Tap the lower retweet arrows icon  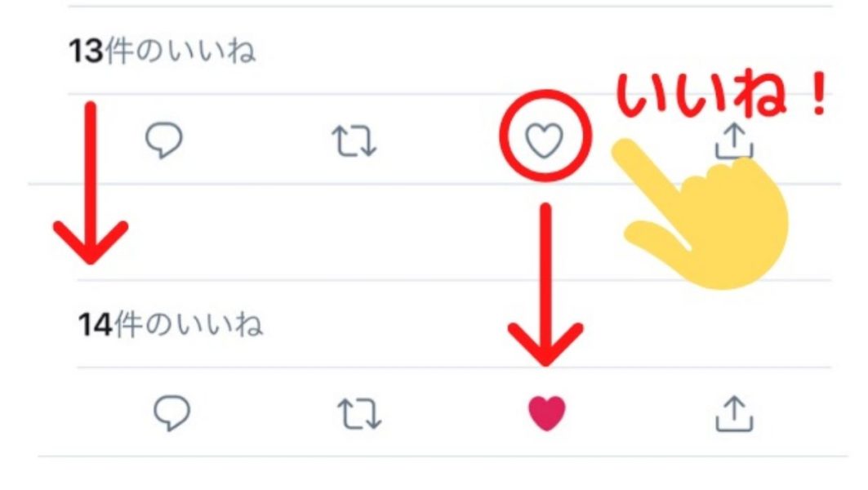pos(360,413)
